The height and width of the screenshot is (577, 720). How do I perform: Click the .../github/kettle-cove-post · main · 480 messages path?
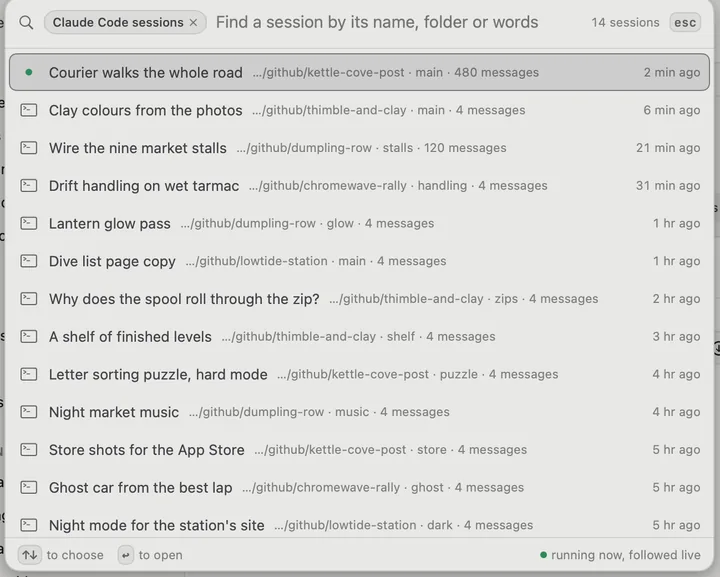point(396,73)
